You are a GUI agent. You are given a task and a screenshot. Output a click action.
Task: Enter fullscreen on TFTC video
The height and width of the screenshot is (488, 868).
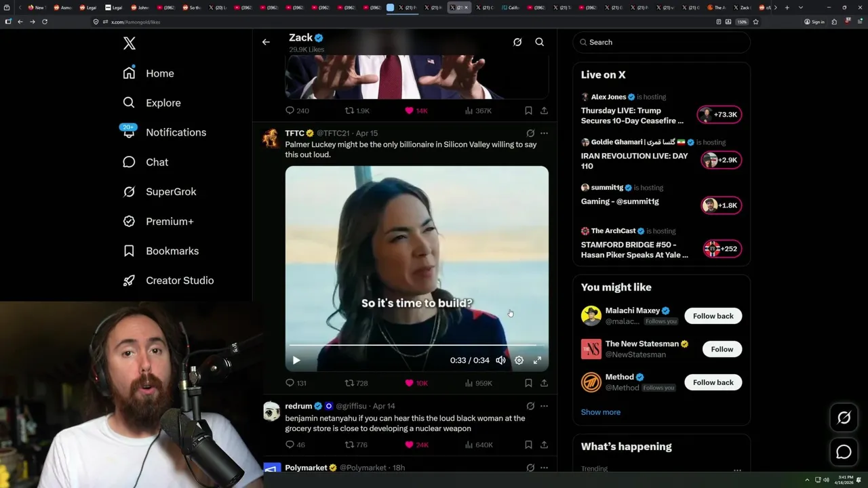pyautogui.click(x=537, y=361)
